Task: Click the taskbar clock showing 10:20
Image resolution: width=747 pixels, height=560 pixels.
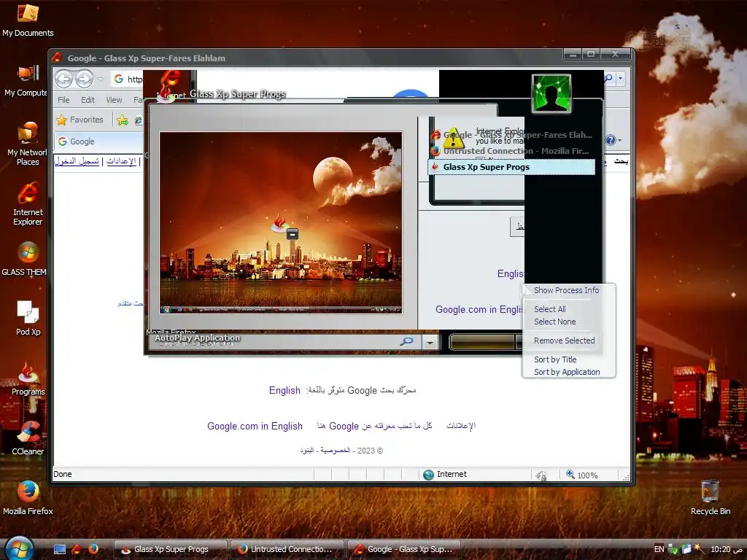Action: [727, 549]
